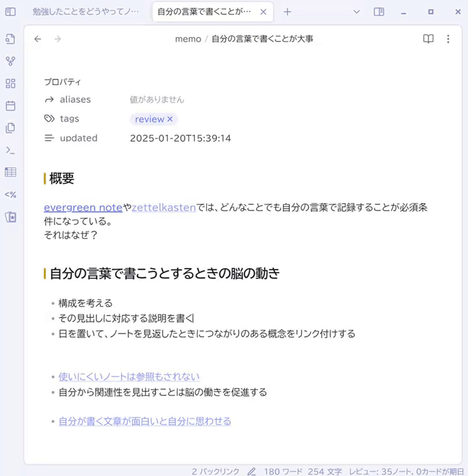Click 180 ワード word count

283,471
